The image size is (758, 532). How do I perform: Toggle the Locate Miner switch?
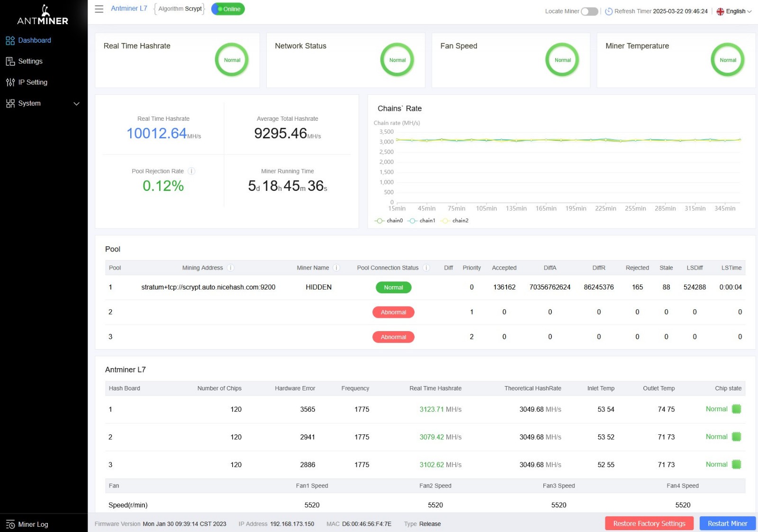[589, 11]
